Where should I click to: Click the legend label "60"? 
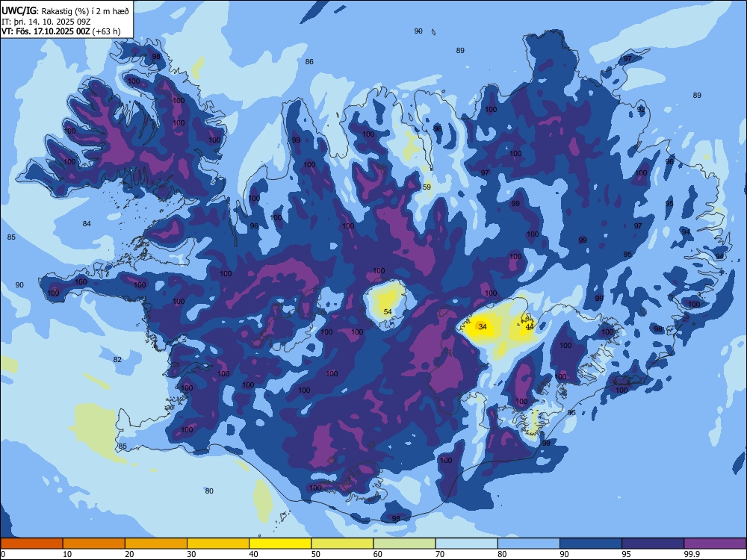tap(378, 554)
